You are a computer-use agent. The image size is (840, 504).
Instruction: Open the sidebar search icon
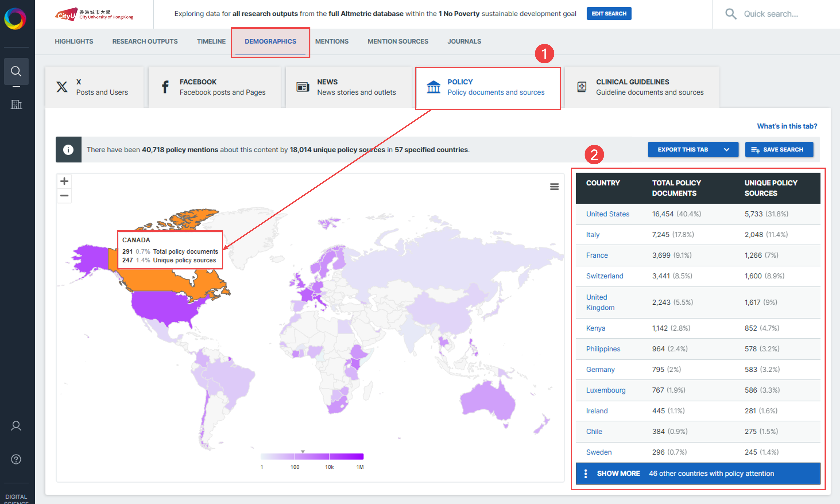tap(16, 71)
